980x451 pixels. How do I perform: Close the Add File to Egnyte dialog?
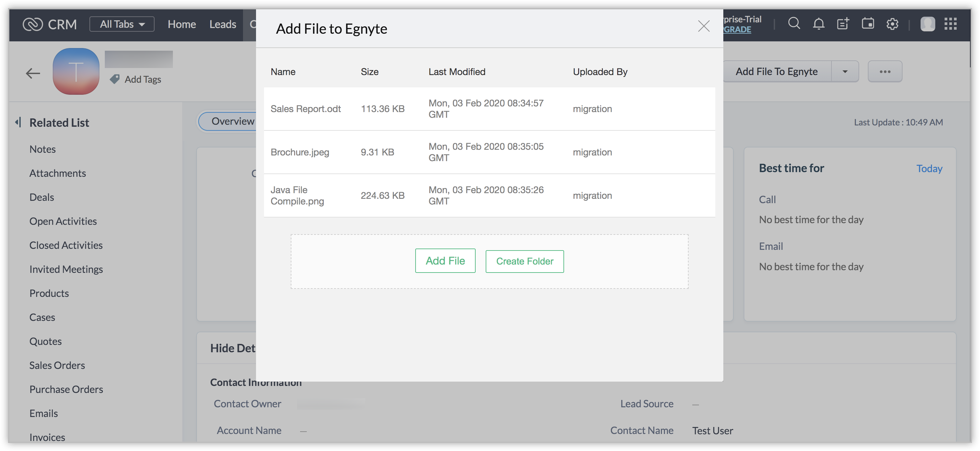click(x=703, y=26)
